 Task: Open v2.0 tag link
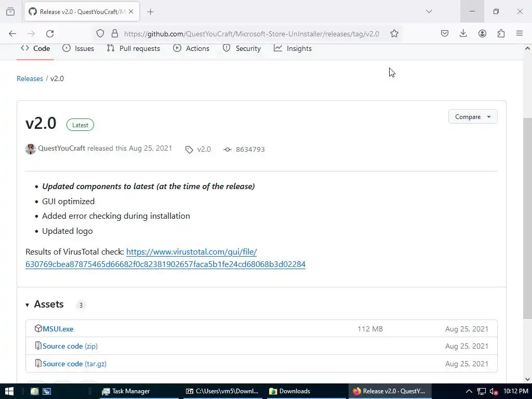coord(204,149)
